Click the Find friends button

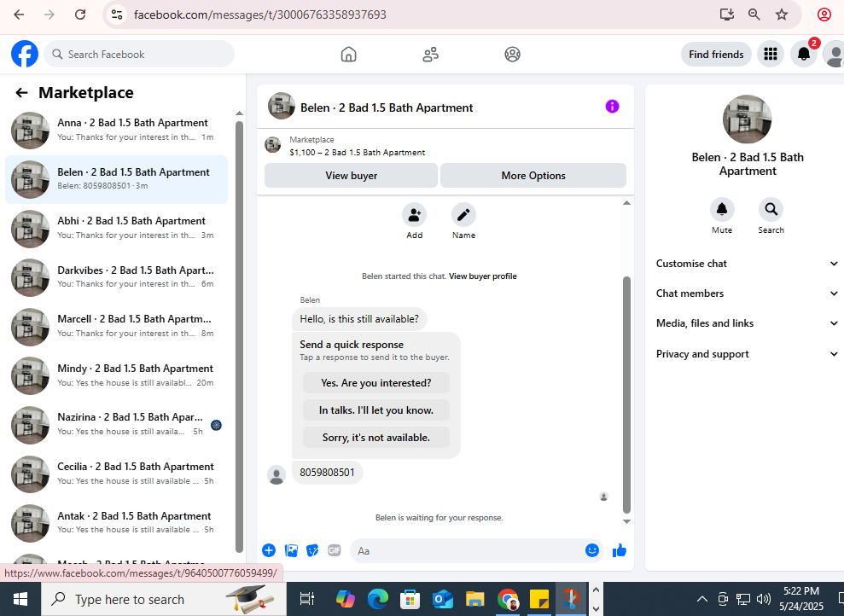tap(716, 55)
